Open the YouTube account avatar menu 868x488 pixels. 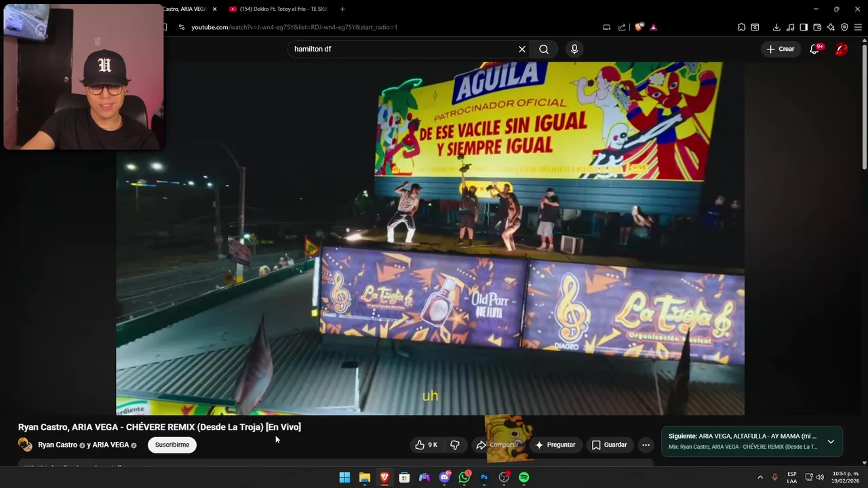(841, 49)
